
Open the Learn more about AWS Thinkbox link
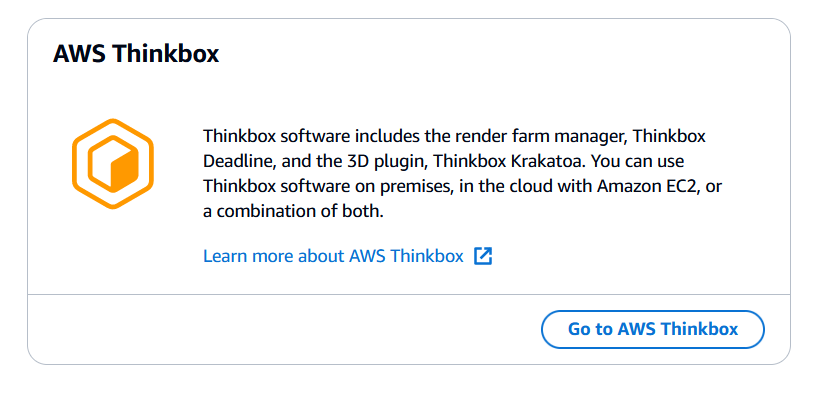(333, 256)
